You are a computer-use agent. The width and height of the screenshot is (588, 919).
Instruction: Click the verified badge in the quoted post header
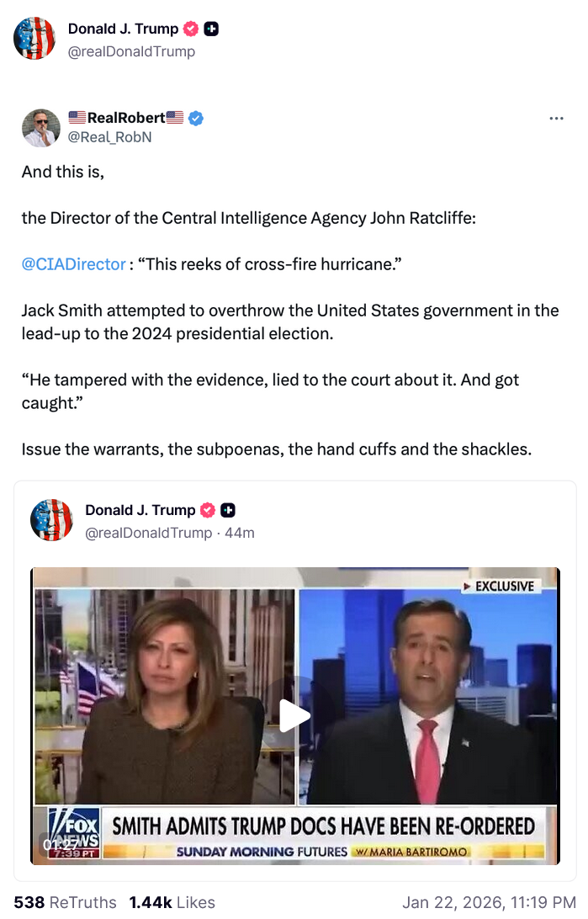pos(208,510)
